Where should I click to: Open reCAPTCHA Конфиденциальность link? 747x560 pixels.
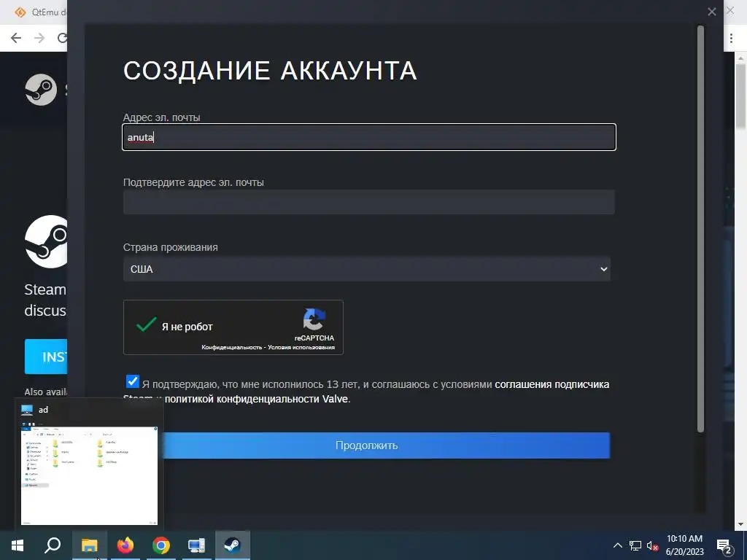pos(231,347)
